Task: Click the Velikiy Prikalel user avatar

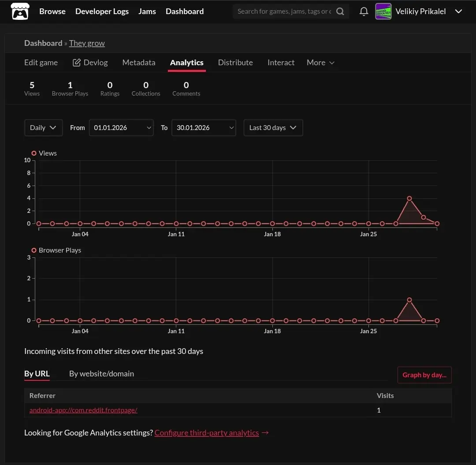Action: coord(383,11)
